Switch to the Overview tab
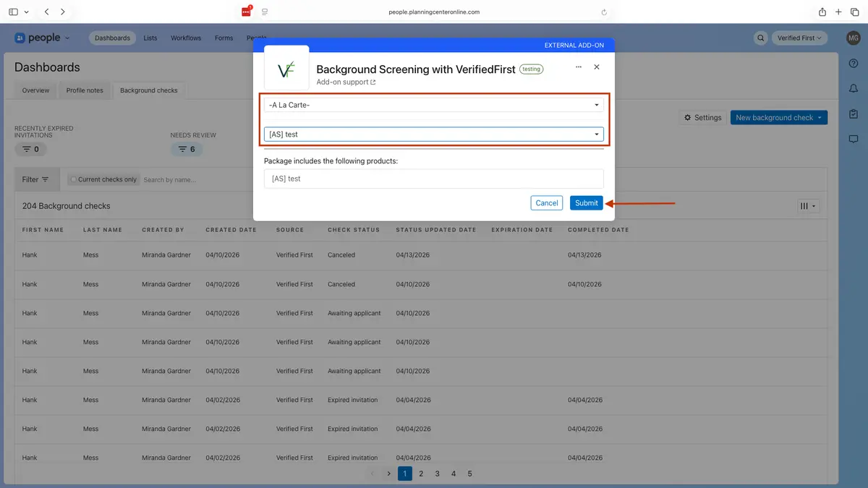 pyautogui.click(x=35, y=90)
